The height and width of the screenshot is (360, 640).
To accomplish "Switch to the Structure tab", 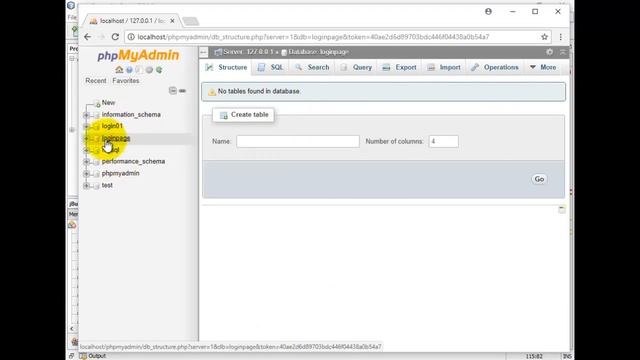I will [x=227, y=67].
